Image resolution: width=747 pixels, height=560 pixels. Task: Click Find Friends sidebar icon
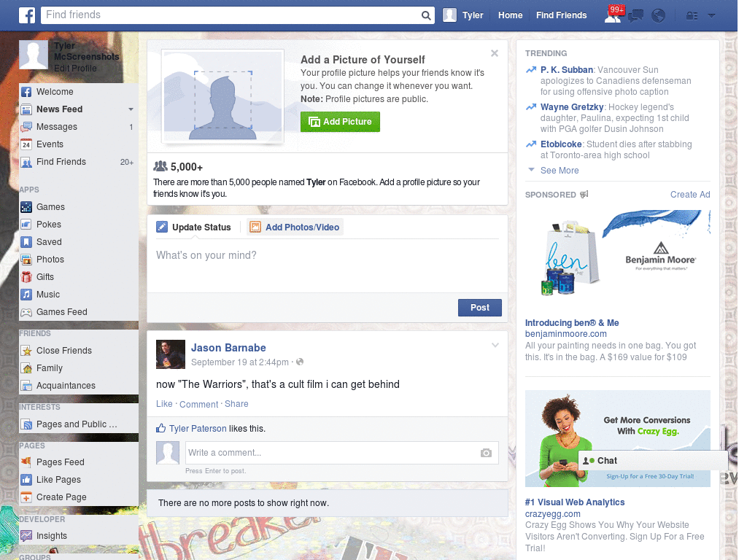click(x=26, y=163)
